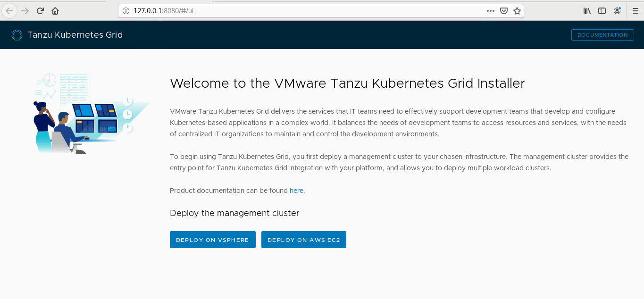Click the browser forward arrow
Image resolution: width=644 pixels, height=299 pixels.
[25, 11]
